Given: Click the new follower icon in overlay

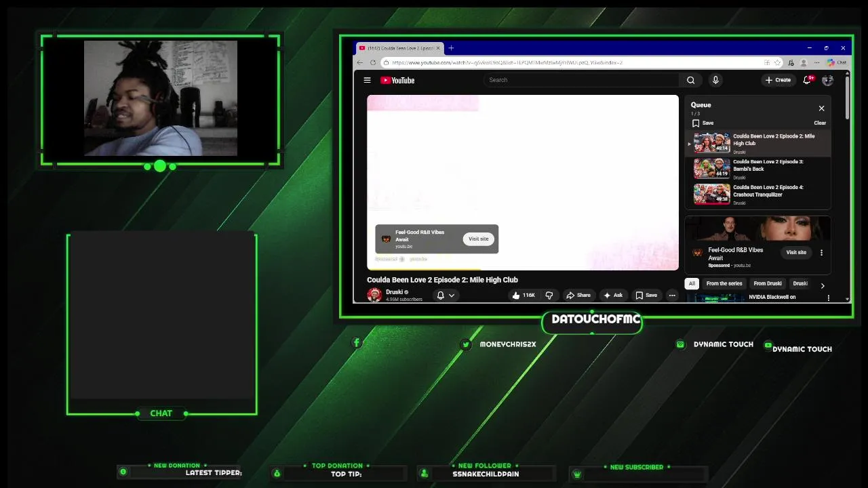Looking at the screenshot, I should (425, 474).
